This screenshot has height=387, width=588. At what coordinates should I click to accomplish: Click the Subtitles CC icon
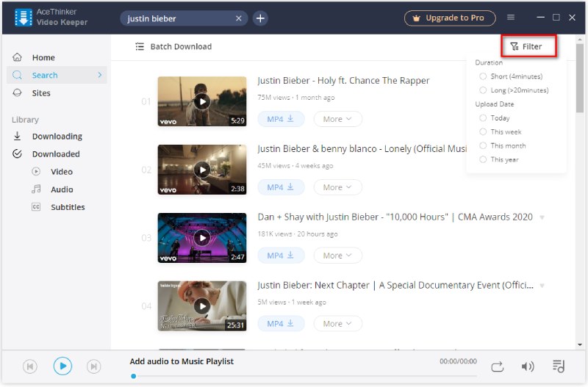36,207
